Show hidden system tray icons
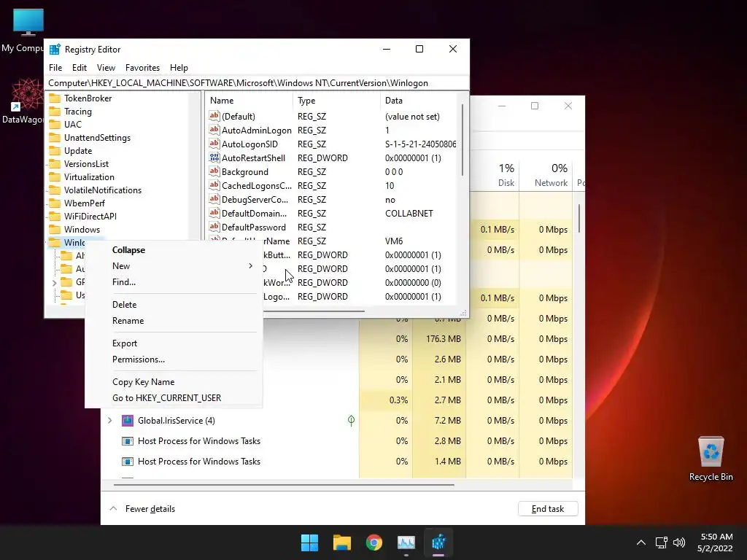Screen dimensions: 747x560 pos(641,542)
